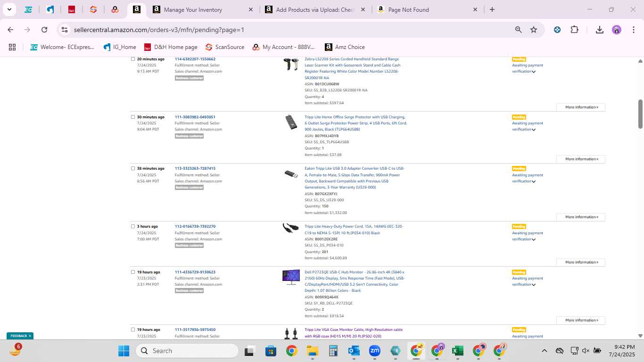Open the Chrome profile avatar
This screenshot has width=644, height=362.
[x=617, y=30]
